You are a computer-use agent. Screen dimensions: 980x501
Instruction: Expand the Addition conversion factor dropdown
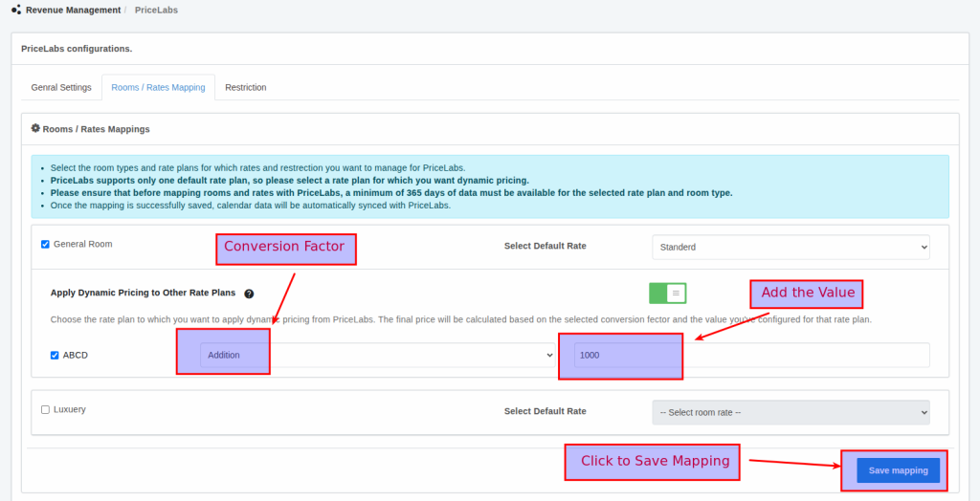click(378, 355)
